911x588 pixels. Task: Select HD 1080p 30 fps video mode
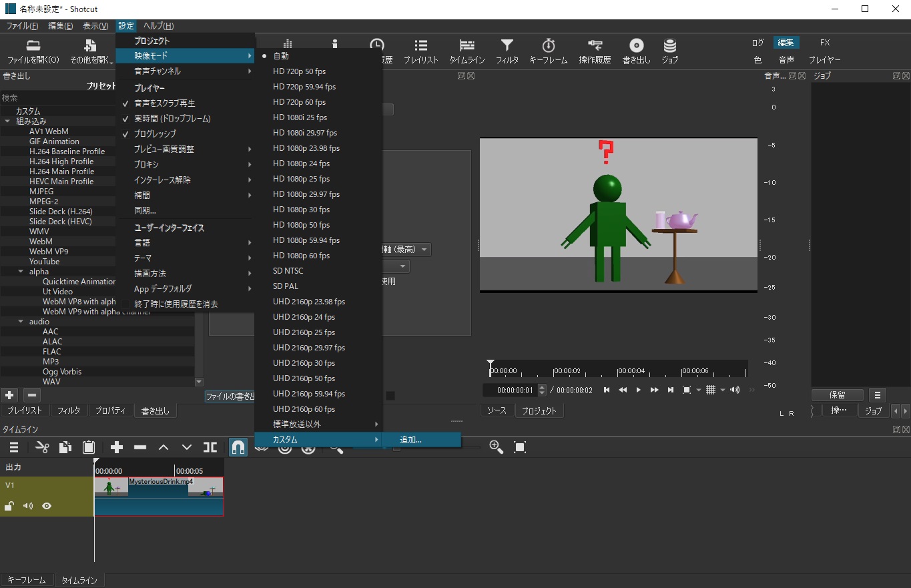tap(318, 210)
